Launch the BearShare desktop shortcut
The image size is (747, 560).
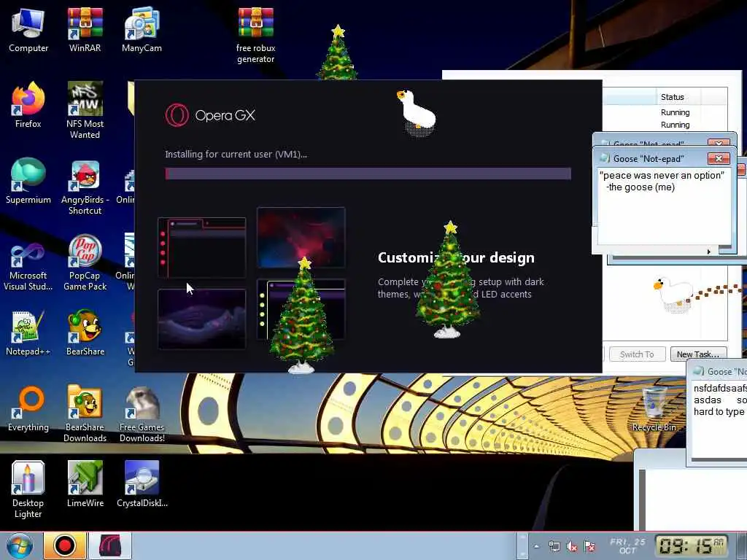85,332
